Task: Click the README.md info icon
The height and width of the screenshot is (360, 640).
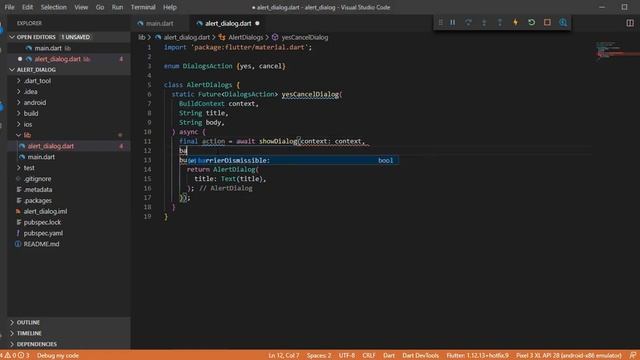Action: coord(18,244)
